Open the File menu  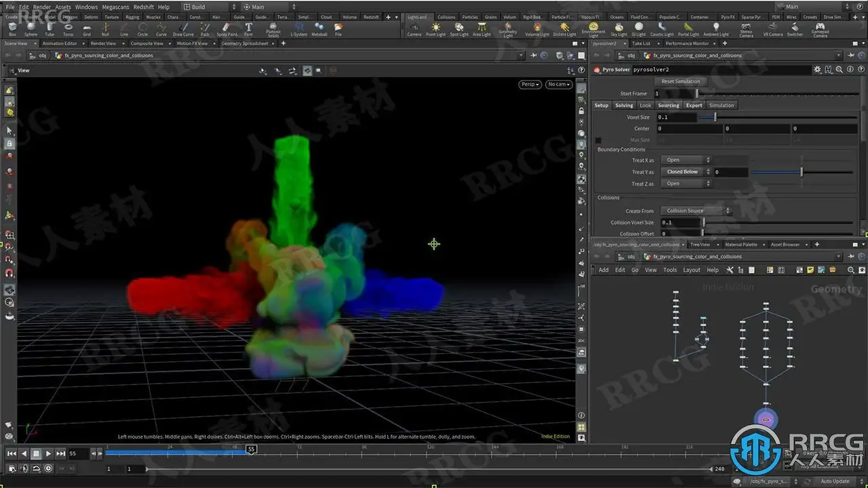(x=10, y=7)
